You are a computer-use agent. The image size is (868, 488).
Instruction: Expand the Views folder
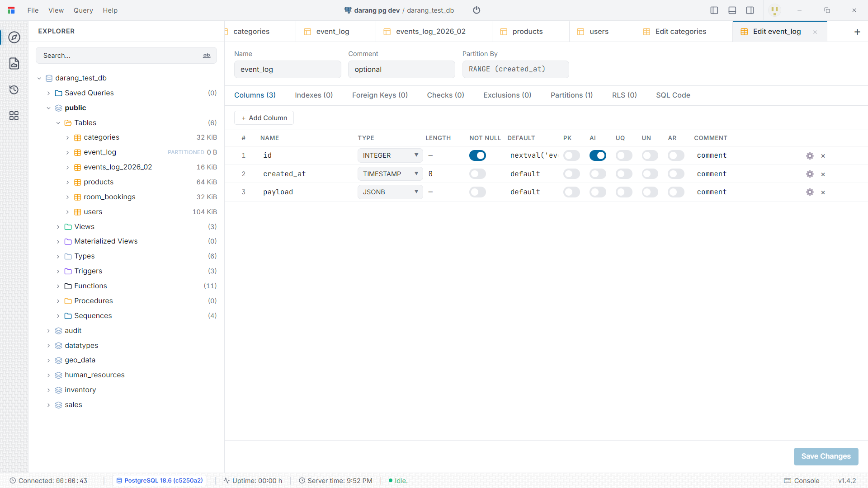[58, 227]
